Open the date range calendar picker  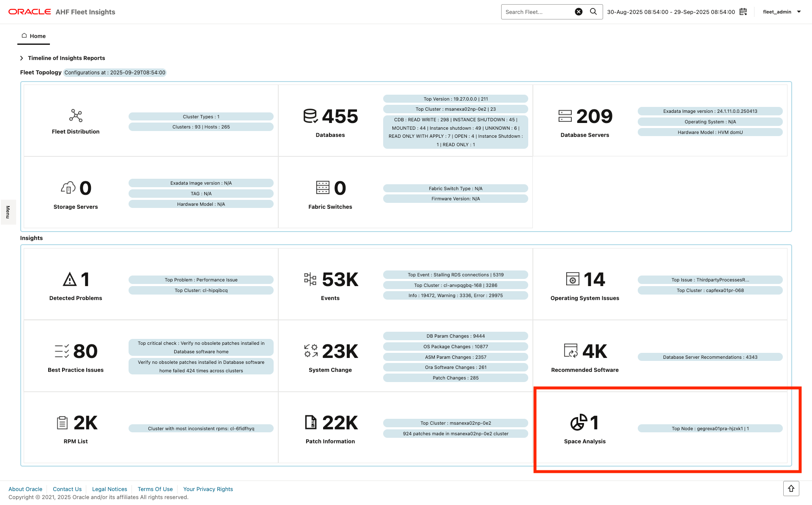[x=743, y=12]
